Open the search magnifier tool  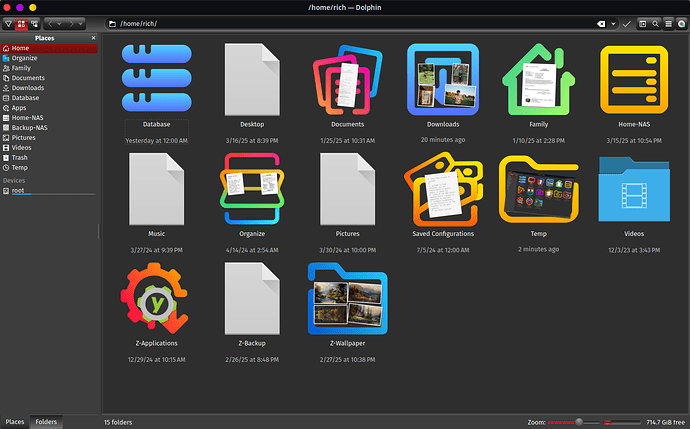coord(655,24)
